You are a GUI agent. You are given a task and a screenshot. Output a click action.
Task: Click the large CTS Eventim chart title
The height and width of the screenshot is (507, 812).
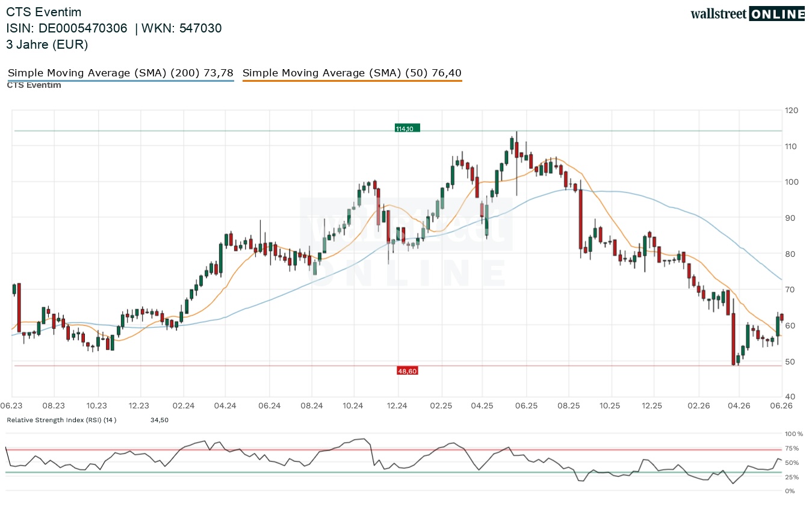pyautogui.click(x=44, y=12)
